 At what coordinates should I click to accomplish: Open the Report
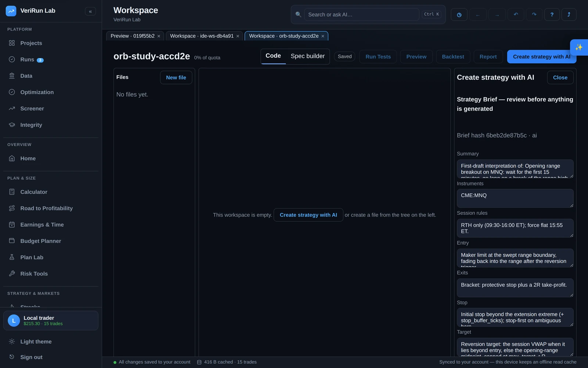(488, 57)
